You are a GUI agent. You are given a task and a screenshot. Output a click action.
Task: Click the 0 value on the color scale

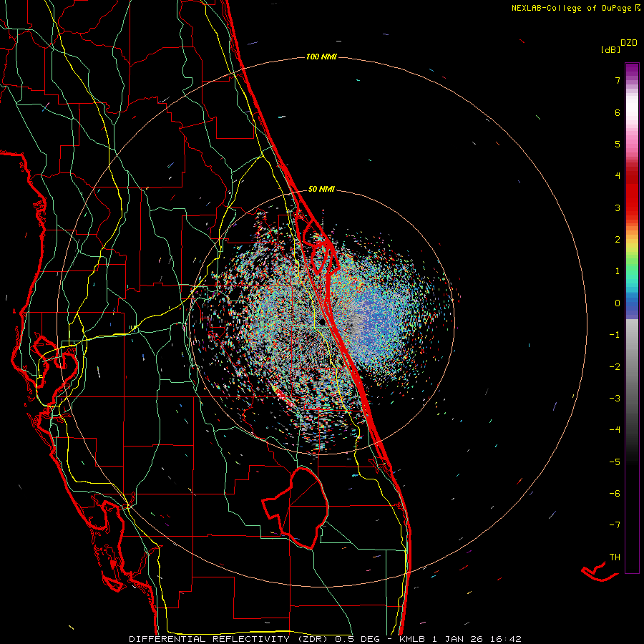(x=618, y=303)
